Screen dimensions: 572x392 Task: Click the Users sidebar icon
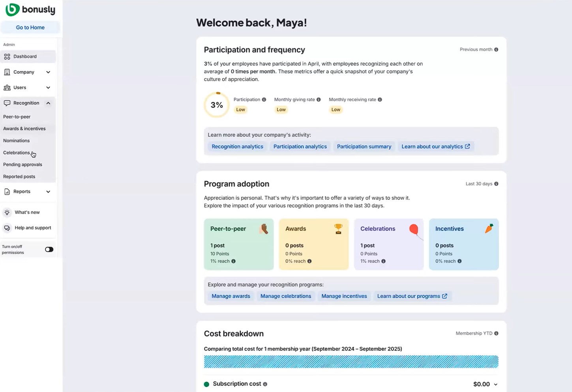7,87
